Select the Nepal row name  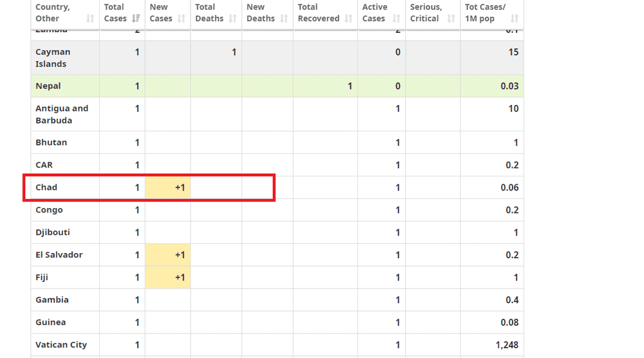(48, 86)
